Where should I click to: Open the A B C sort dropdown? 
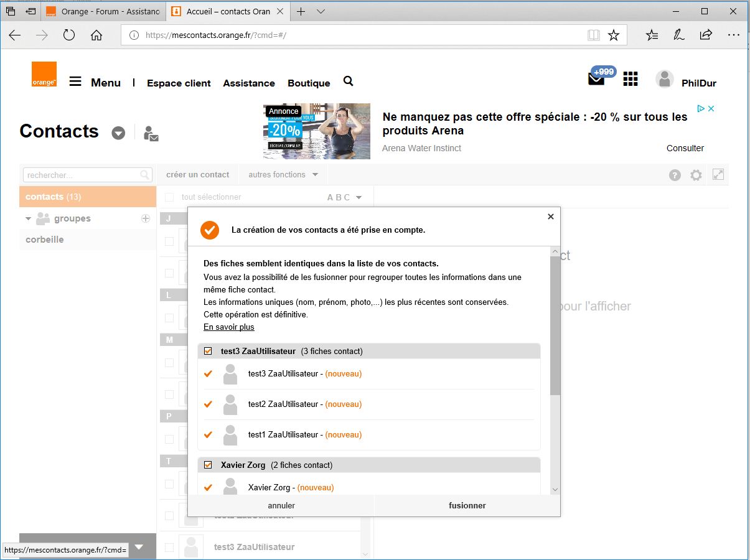pos(345,197)
